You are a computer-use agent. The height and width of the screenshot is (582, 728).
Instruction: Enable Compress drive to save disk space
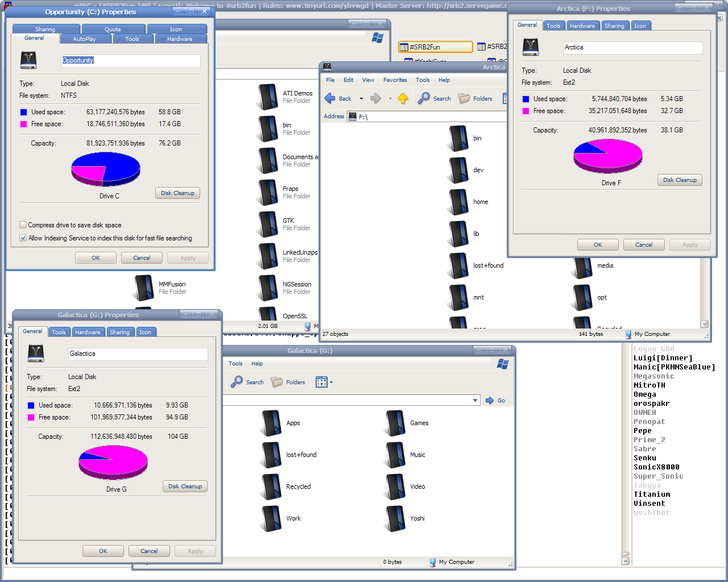23,225
